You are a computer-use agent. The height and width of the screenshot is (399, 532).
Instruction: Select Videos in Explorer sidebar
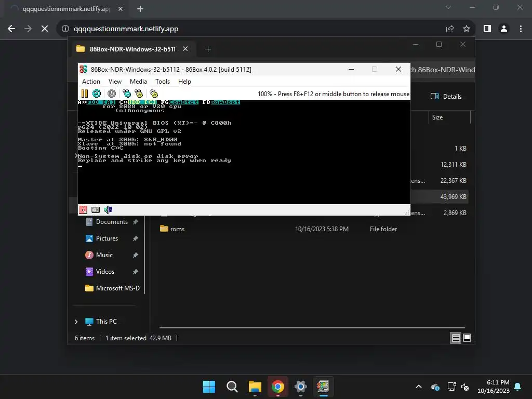[x=105, y=272]
